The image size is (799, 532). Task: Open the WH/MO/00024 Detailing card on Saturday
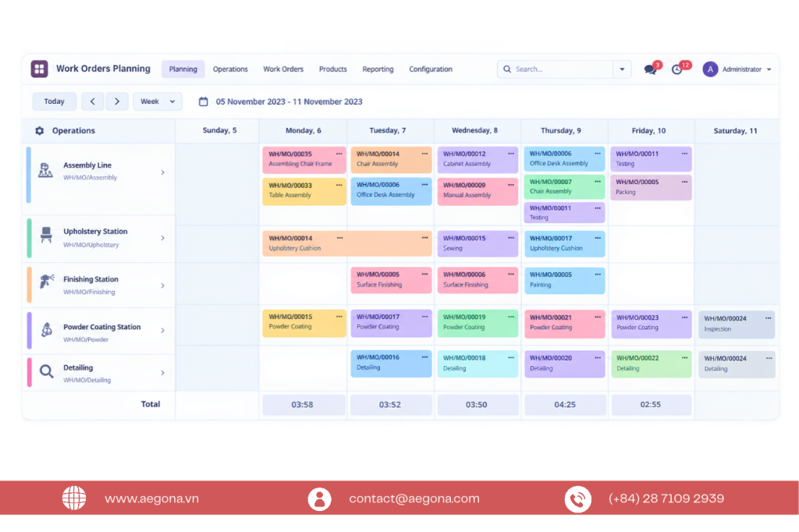click(737, 364)
